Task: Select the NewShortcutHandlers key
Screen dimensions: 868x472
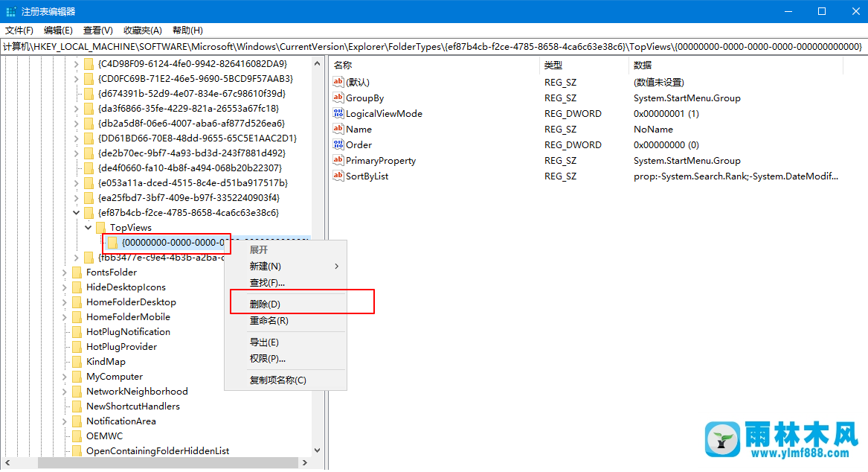Action: click(133, 406)
